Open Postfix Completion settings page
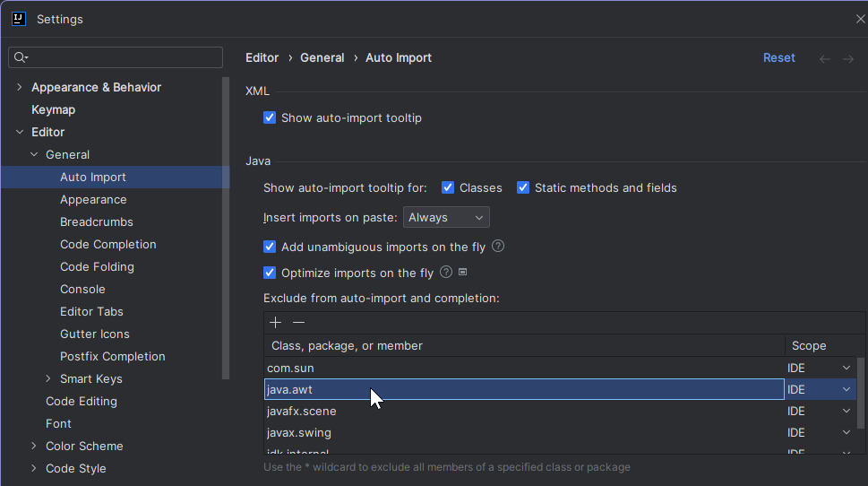 (112, 356)
